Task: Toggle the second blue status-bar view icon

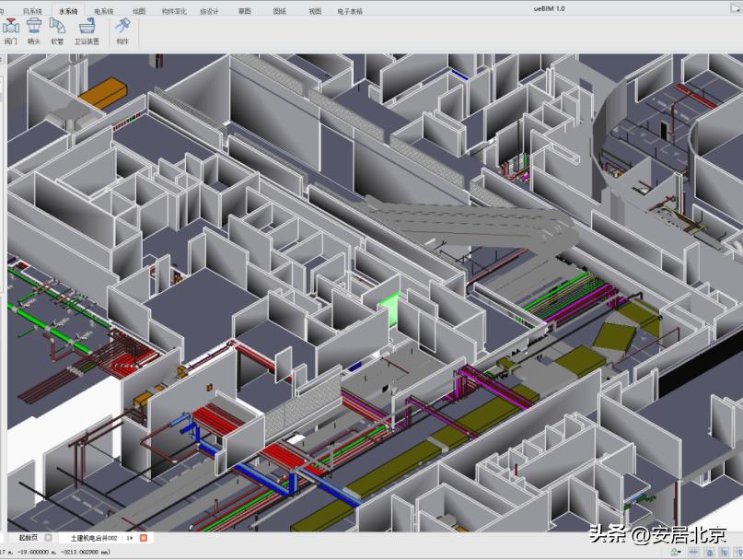Action: click(709, 553)
